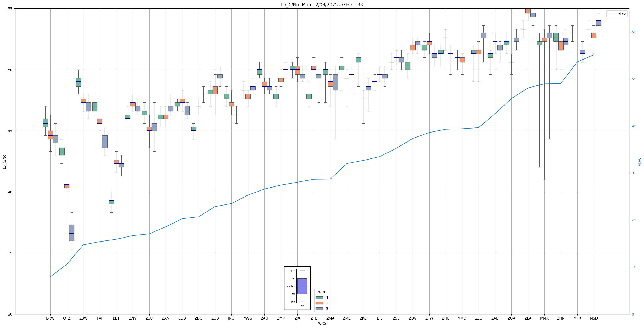Click the green BET box near 39
This screenshot has width=644, height=328.
pos(111,202)
